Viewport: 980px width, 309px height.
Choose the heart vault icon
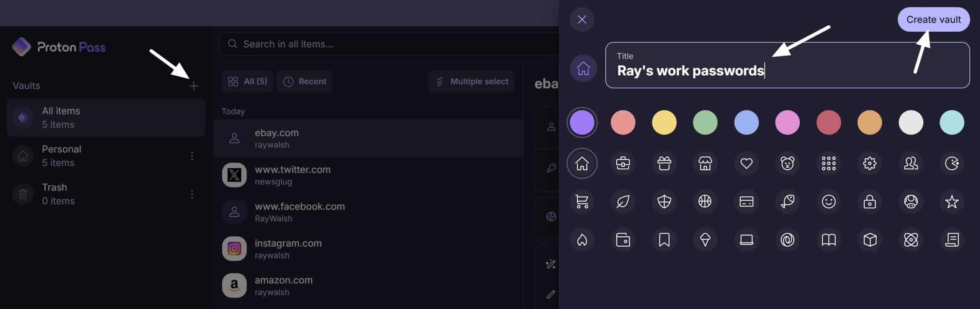746,163
